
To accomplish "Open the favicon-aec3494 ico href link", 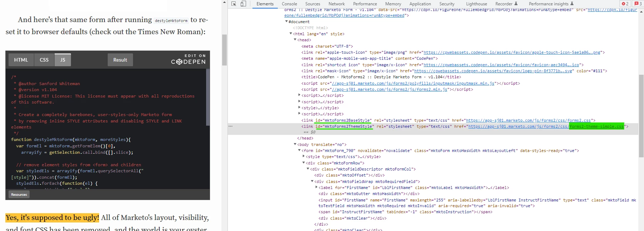I will (501, 65).
